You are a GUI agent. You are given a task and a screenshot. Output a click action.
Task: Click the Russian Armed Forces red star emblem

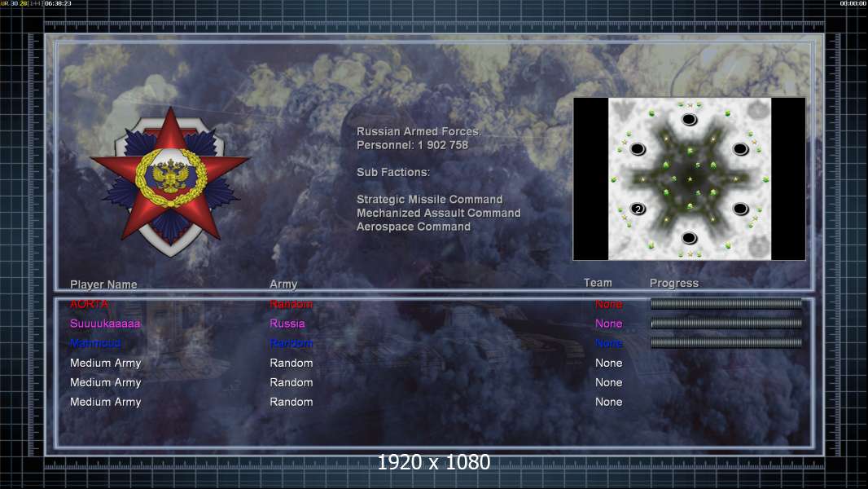(x=170, y=181)
